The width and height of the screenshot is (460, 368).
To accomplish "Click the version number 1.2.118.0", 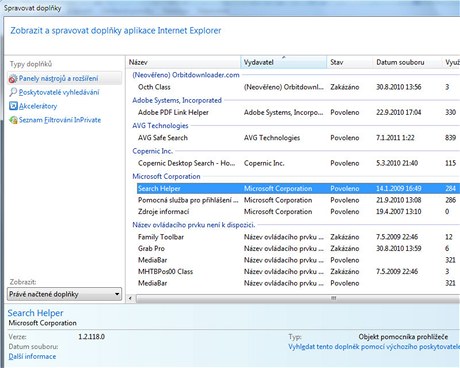I will [92, 337].
